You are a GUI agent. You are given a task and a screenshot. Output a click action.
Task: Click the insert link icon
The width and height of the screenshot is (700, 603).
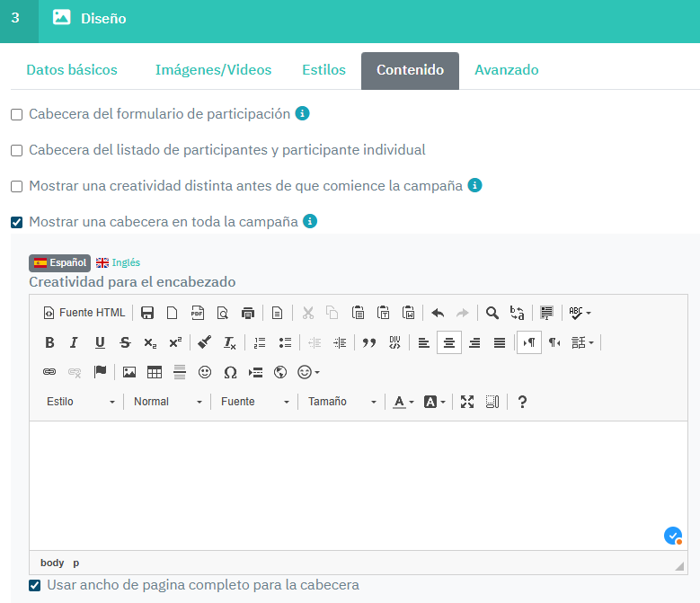(x=49, y=372)
